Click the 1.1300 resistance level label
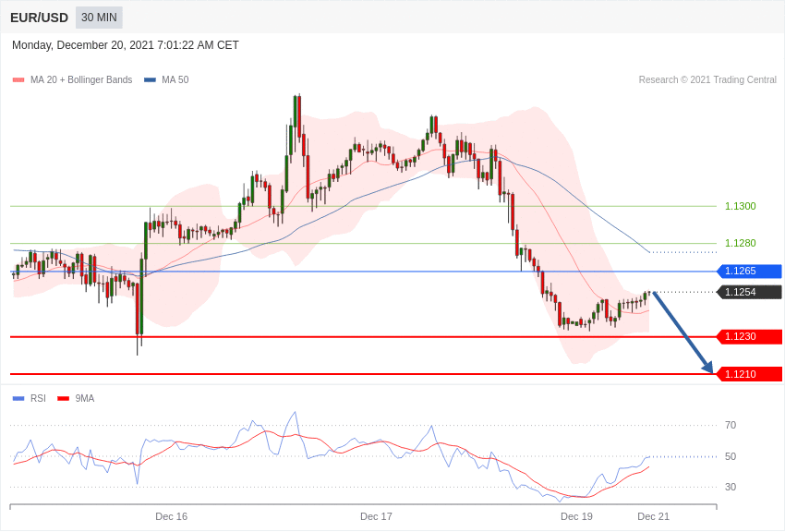 click(741, 206)
